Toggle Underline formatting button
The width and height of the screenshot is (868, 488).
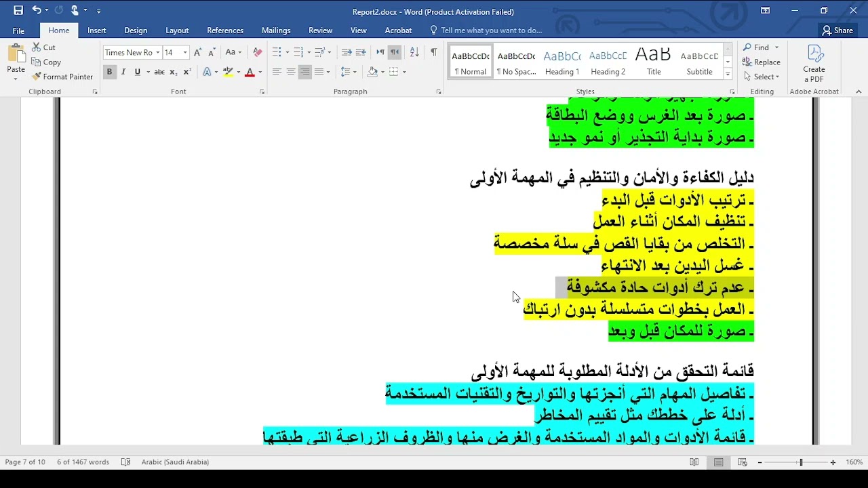coord(138,72)
